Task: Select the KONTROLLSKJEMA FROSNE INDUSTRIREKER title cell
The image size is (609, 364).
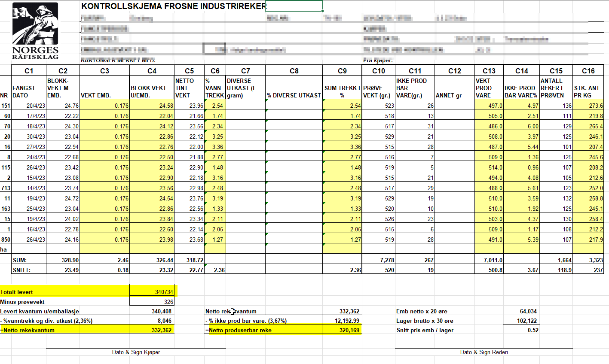Action: 173,6
